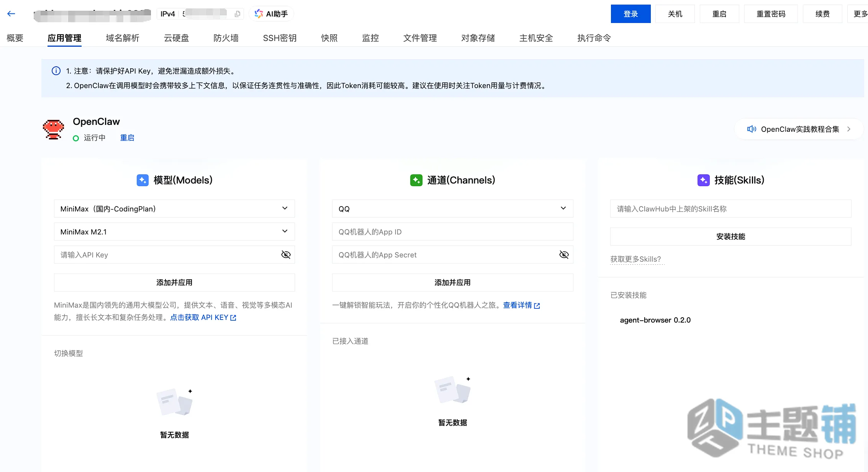Image resolution: width=868 pixels, height=472 pixels.
Task: Click the blue Models section icon
Action: click(x=142, y=180)
